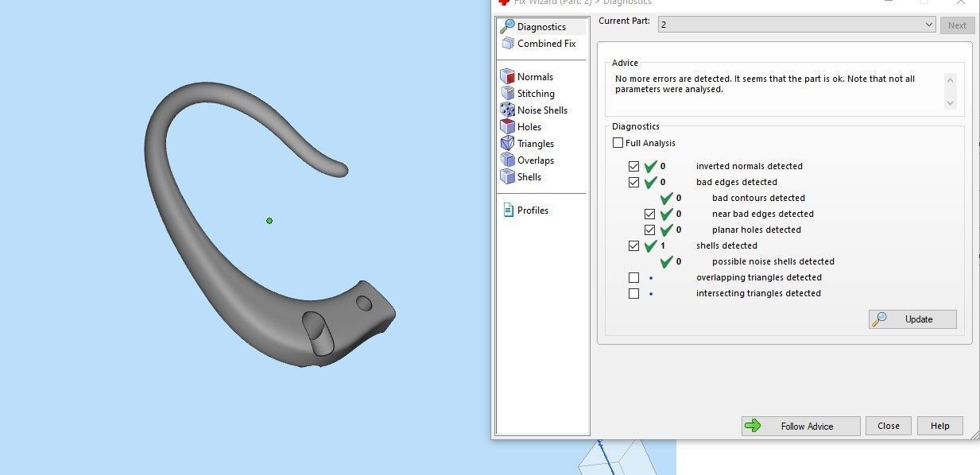This screenshot has height=475, width=980.
Task: Close the Fix Wizard with Close button
Action: (888, 426)
